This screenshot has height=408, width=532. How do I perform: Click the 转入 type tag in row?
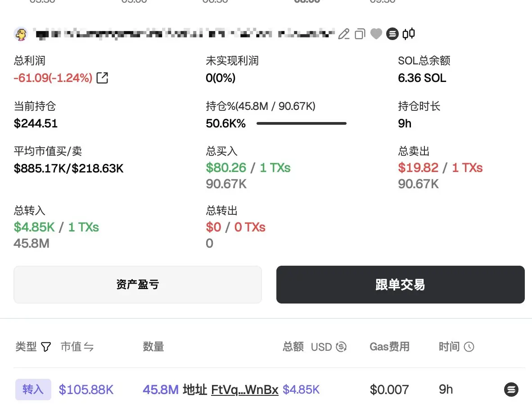pos(33,390)
